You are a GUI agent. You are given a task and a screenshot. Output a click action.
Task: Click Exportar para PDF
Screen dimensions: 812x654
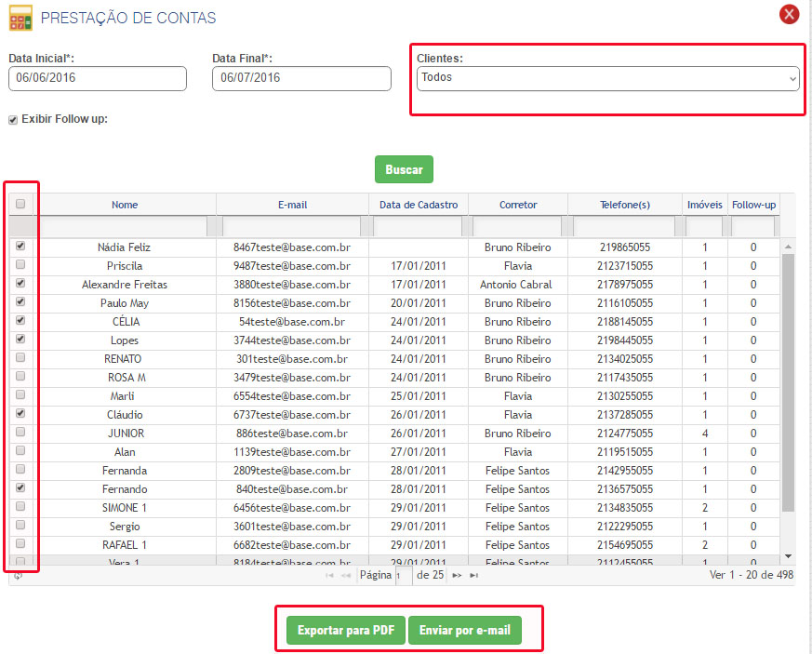(345, 631)
